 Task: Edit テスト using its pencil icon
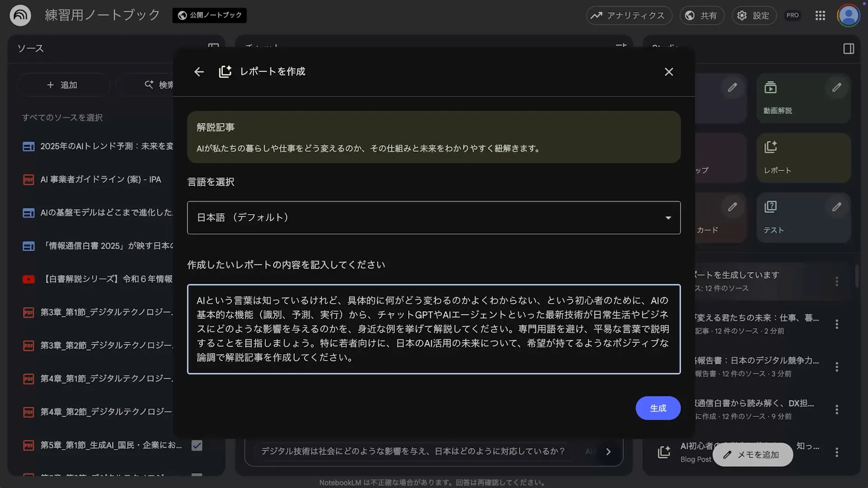pyautogui.click(x=836, y=207)
